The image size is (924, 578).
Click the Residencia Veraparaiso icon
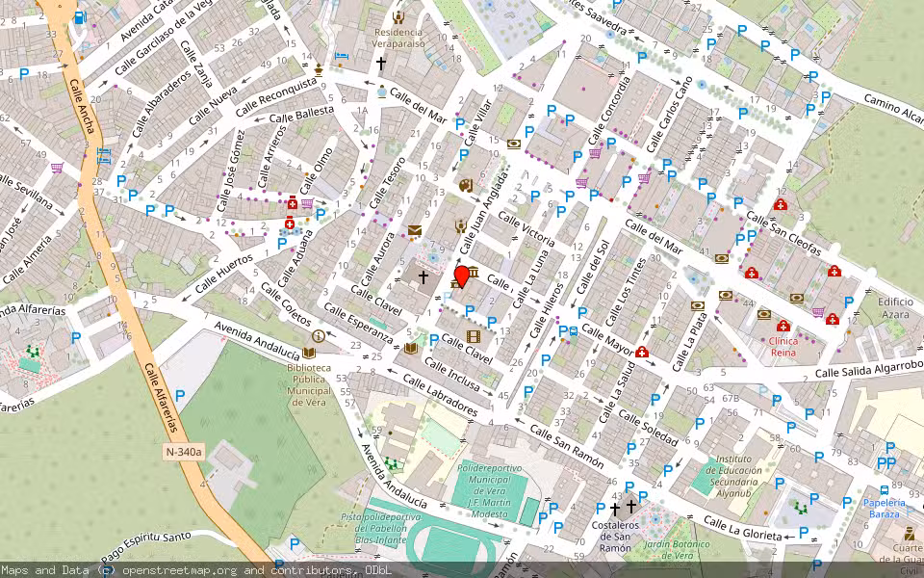398,17
